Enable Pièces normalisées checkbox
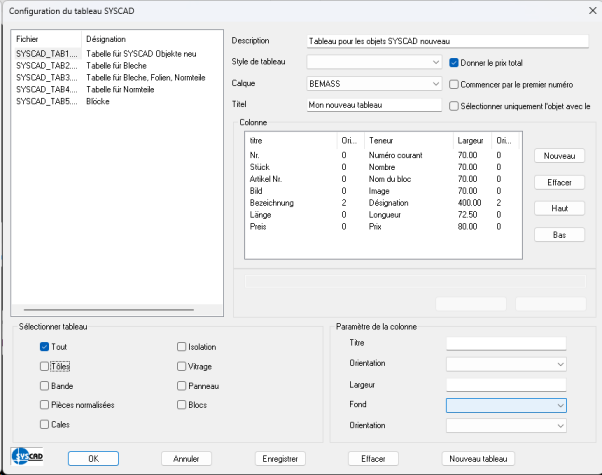The height and width of the screenshot is (475, 602). [x=45, y=405]
